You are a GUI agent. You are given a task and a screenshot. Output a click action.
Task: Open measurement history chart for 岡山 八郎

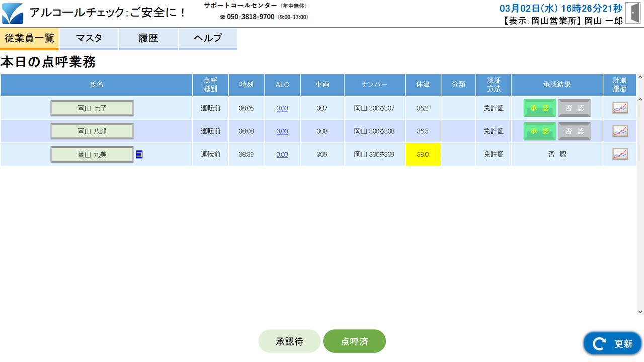620,131
